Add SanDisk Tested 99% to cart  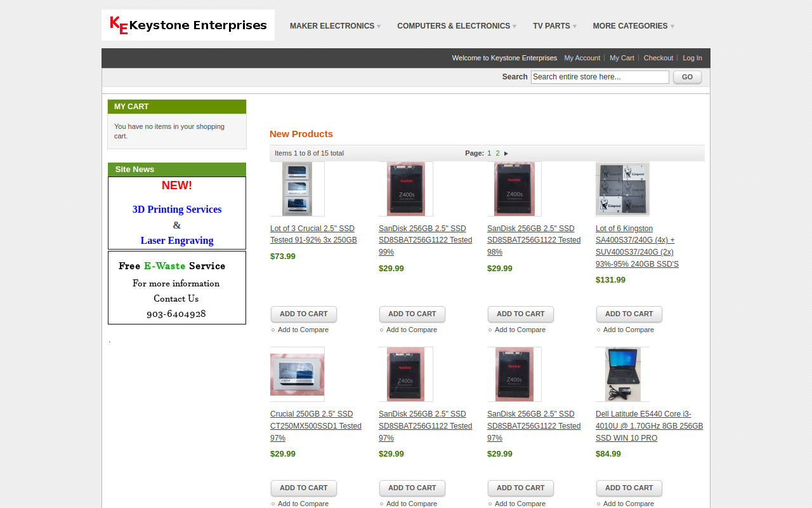412,314
